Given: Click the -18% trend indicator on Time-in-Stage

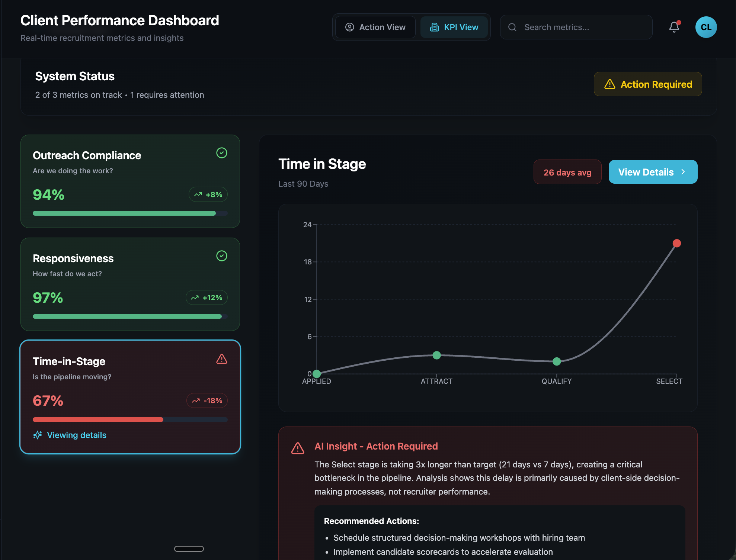Looking at the screenshot, I should tap(207, 400).
